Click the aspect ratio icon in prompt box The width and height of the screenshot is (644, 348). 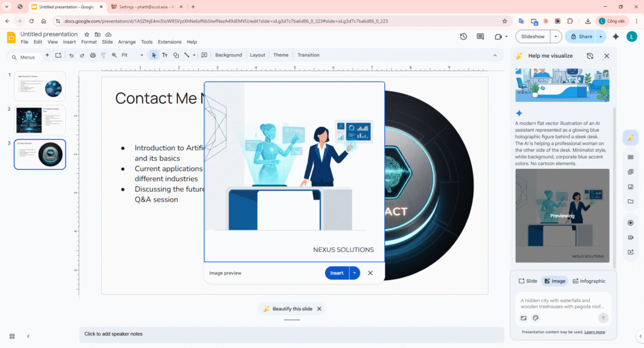(523, 318)
